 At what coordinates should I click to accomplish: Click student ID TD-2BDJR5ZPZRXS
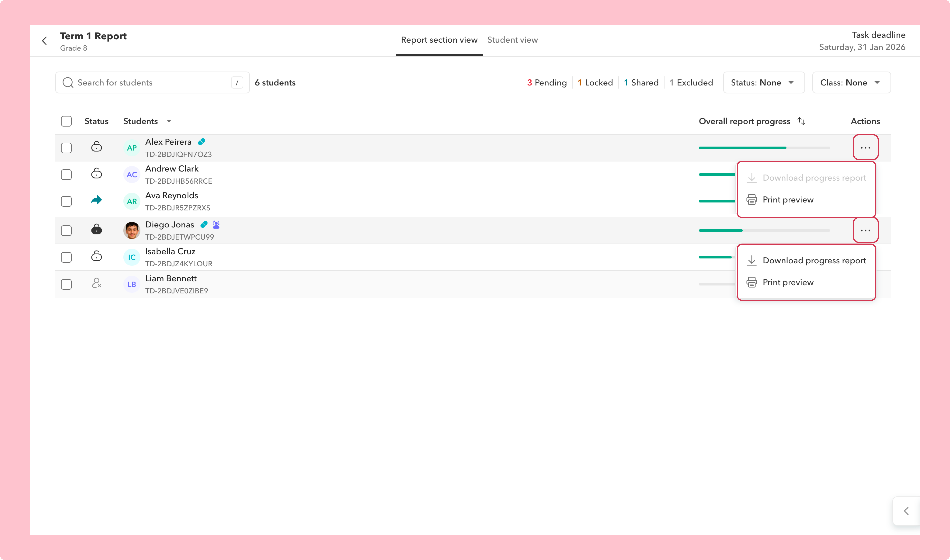point(178,208)
